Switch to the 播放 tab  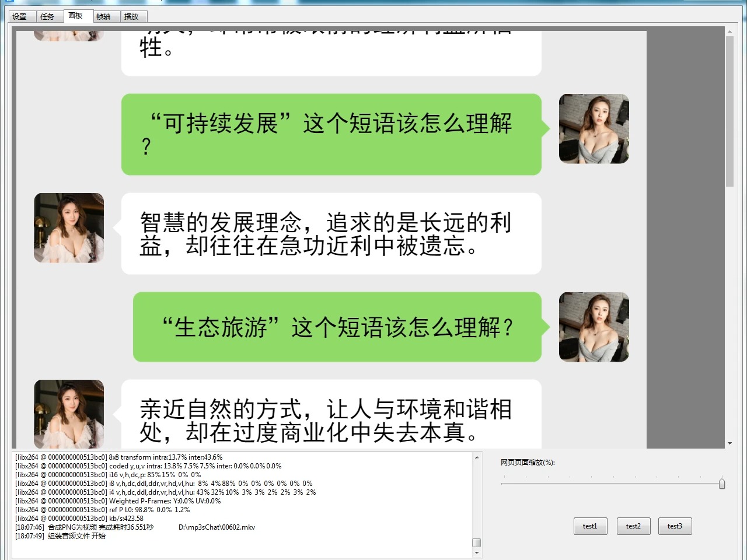[x=133, y=17]
